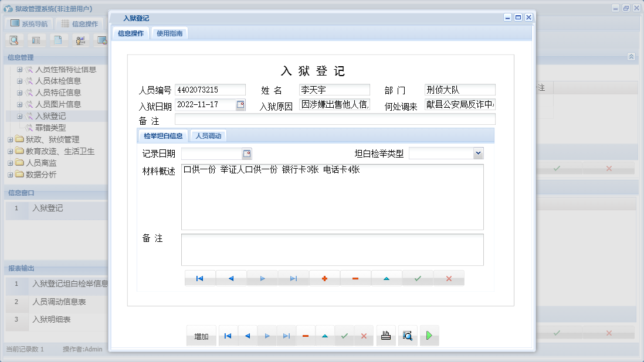The height and width of the screenshot is (362, 644).
Task: Cancel edits using the red X icon
Action: (449, 278)
